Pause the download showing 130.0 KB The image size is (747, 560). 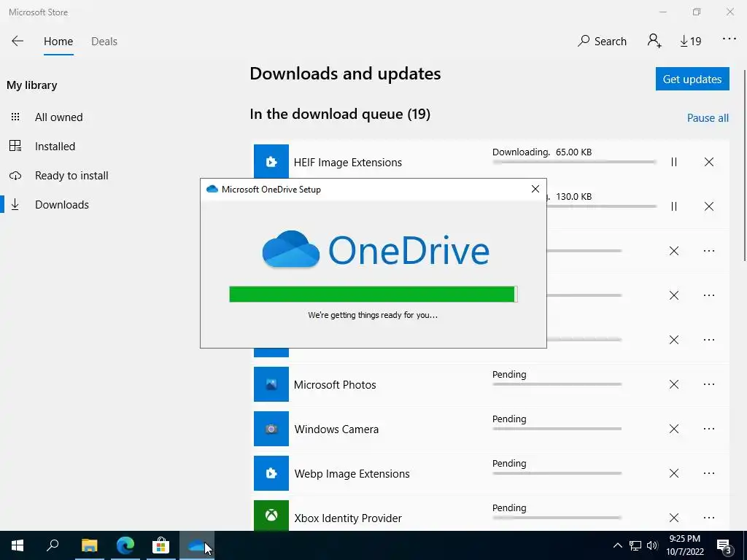pos(673,206)
